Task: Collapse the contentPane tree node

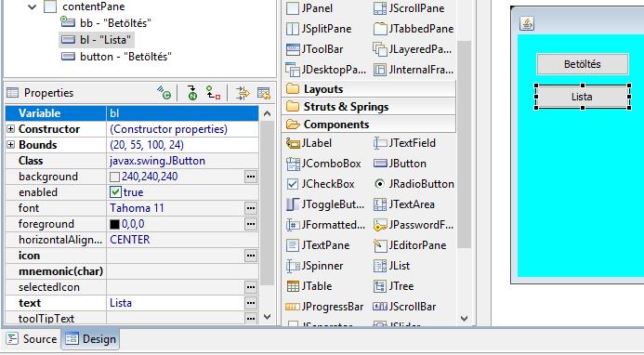Action: pos(32,7)
